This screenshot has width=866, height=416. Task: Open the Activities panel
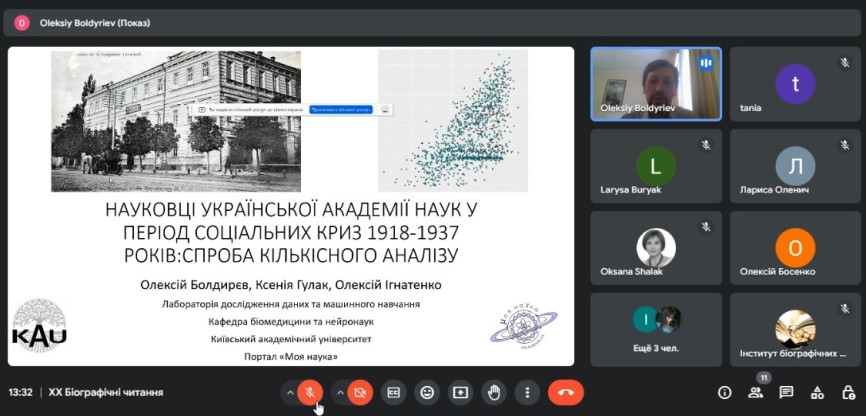click(817, 392)
